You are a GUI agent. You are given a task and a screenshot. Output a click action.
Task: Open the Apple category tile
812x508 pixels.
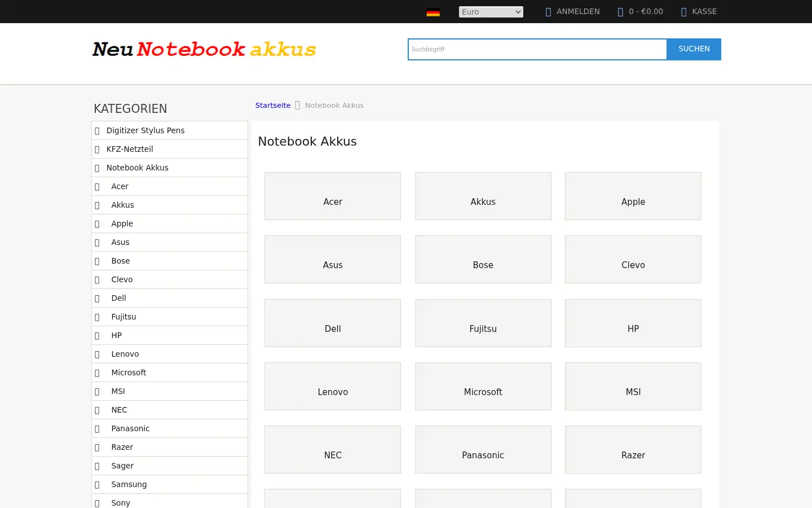633,196
